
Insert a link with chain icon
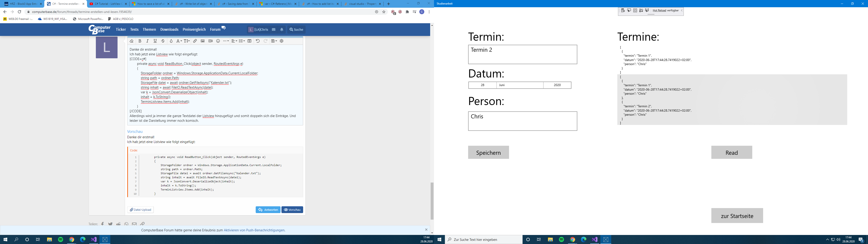coord(195,41)
